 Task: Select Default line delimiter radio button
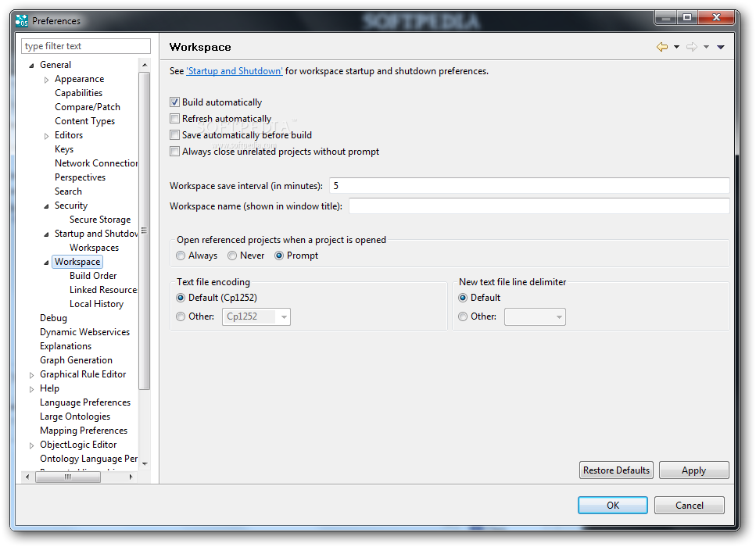click(463, 298)
